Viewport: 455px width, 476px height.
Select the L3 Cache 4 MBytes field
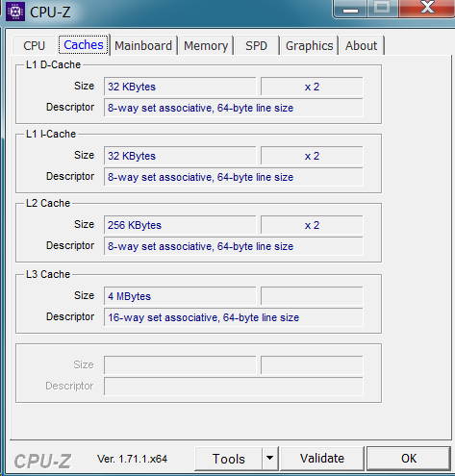[x=180, y=296]
